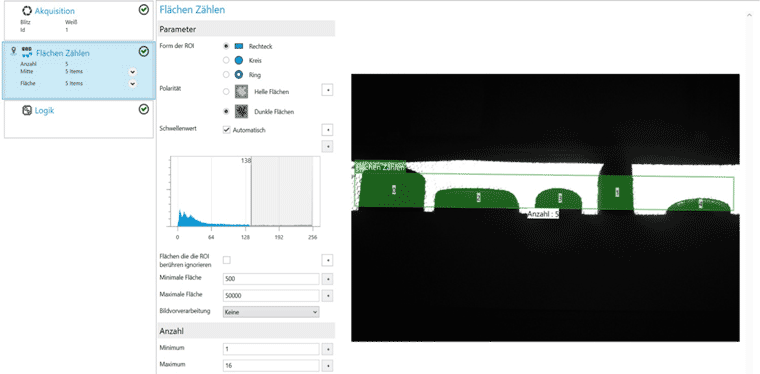
Task: Click the tall green area under the dark post
Action: (x=616, y=192)
